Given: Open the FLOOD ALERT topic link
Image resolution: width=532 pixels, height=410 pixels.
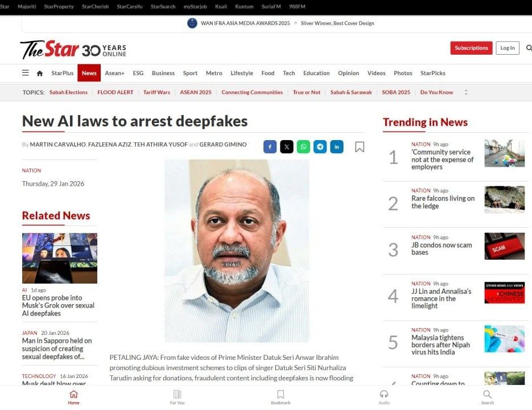Looking at the screenshot, I should point(116,92).
